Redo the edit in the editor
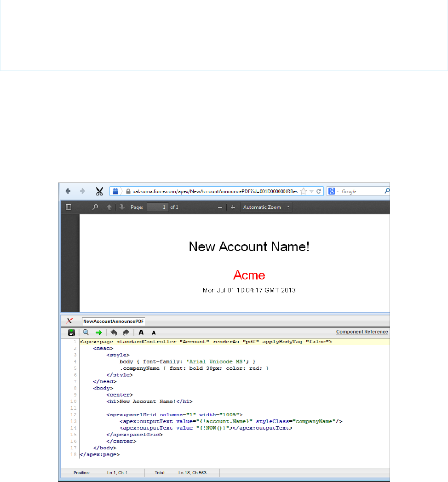 (x=126, y=333)
